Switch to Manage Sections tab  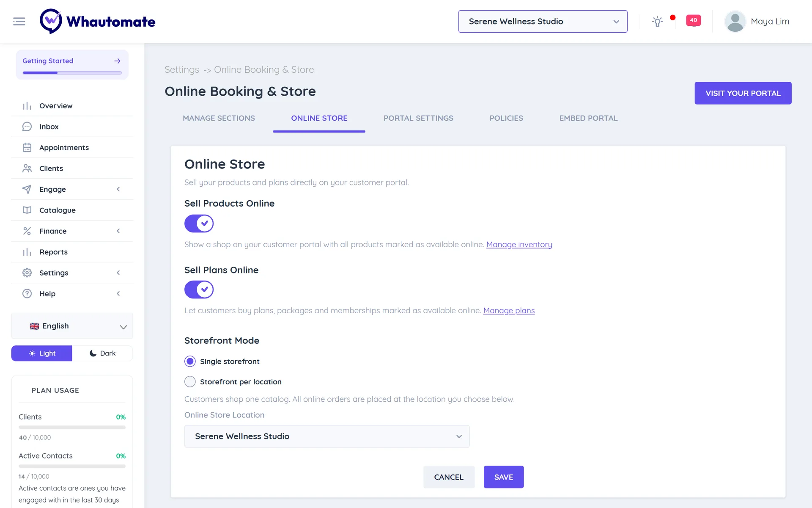click(x=219, y=119)
